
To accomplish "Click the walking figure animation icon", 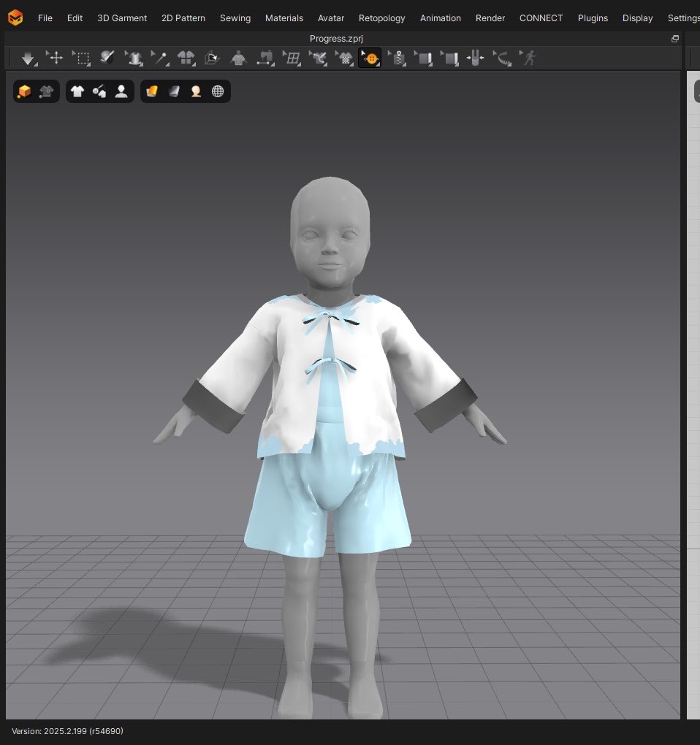I will (x=528, y=58).
